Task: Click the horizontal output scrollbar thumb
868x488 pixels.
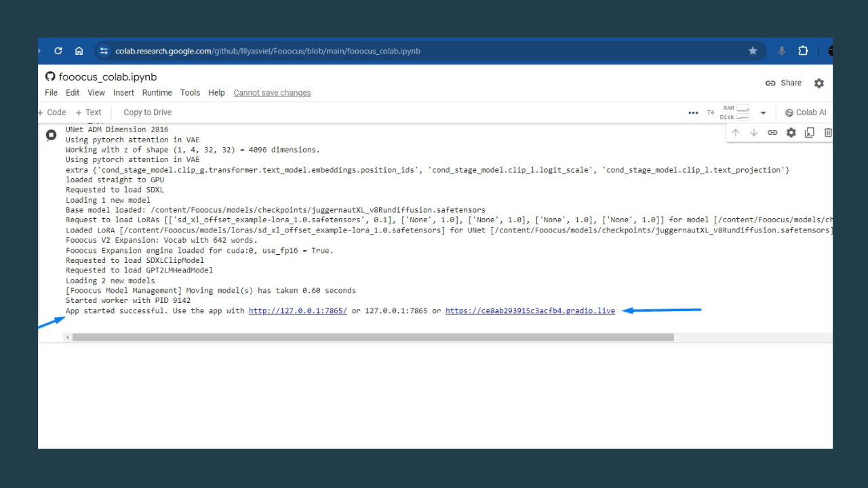Action: (x=373, y=337)
